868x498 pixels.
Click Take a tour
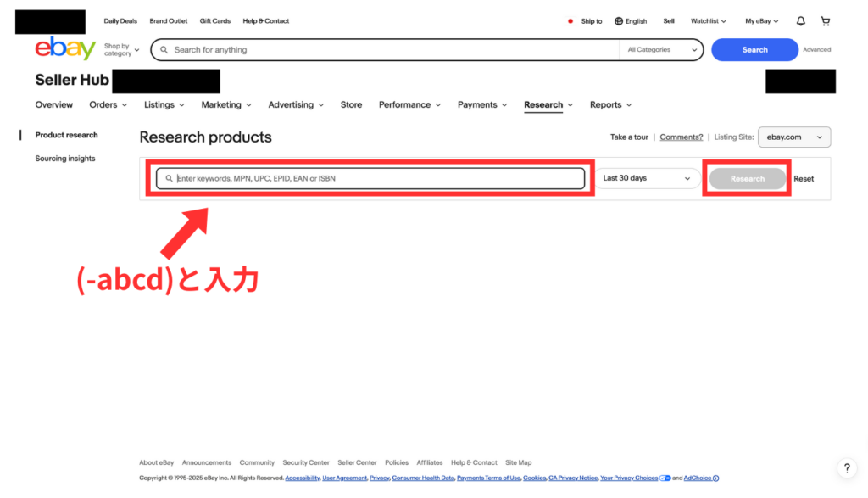(629, 137)
